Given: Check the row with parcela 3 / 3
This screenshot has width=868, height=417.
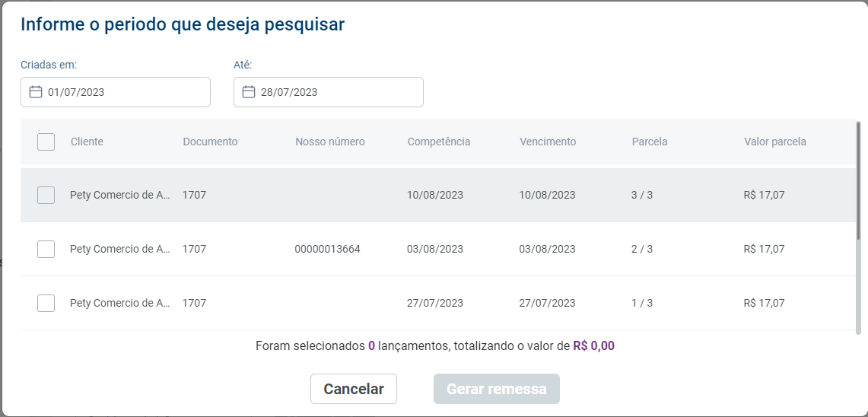Looking at the screenshot, I should tap(46, 195).
